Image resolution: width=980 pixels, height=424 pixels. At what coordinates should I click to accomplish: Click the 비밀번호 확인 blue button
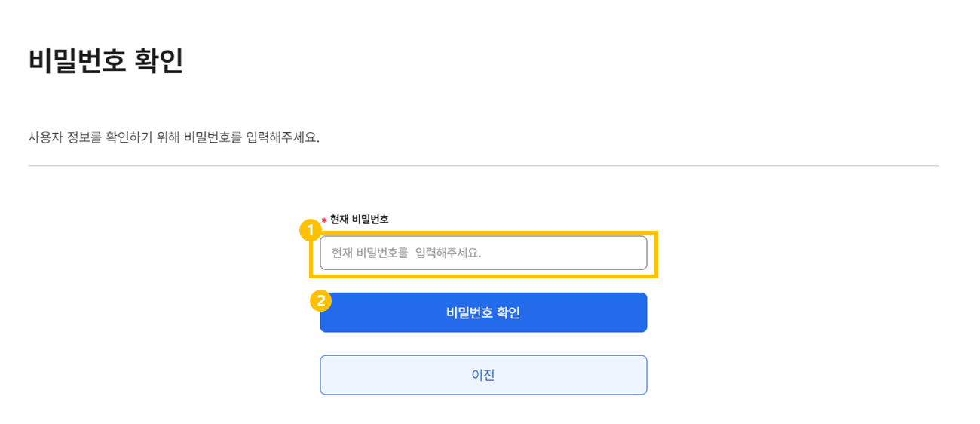pyautogui.click(x=483, y=312)
